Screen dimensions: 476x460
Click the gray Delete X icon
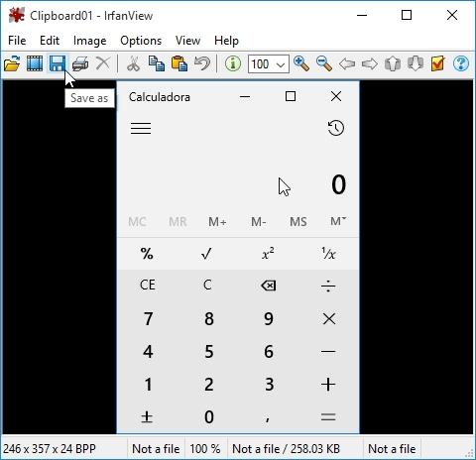click(103, 63)
